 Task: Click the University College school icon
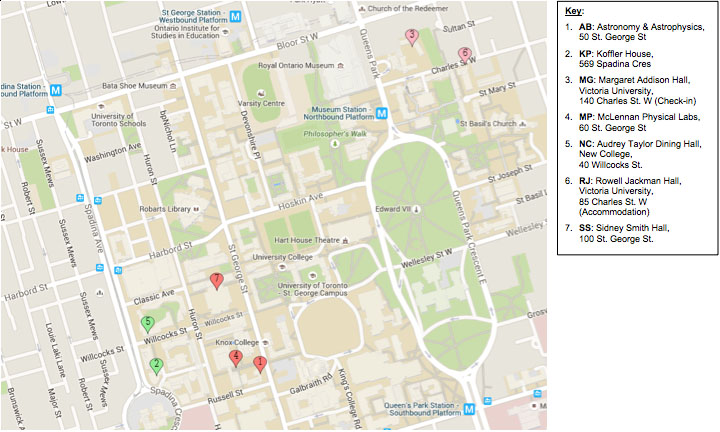(x=282, y=267)
